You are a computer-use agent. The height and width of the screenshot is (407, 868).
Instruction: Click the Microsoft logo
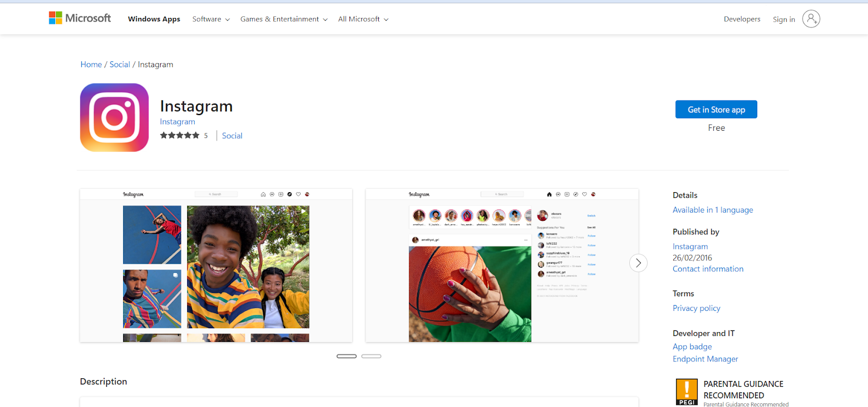(80, 18)
